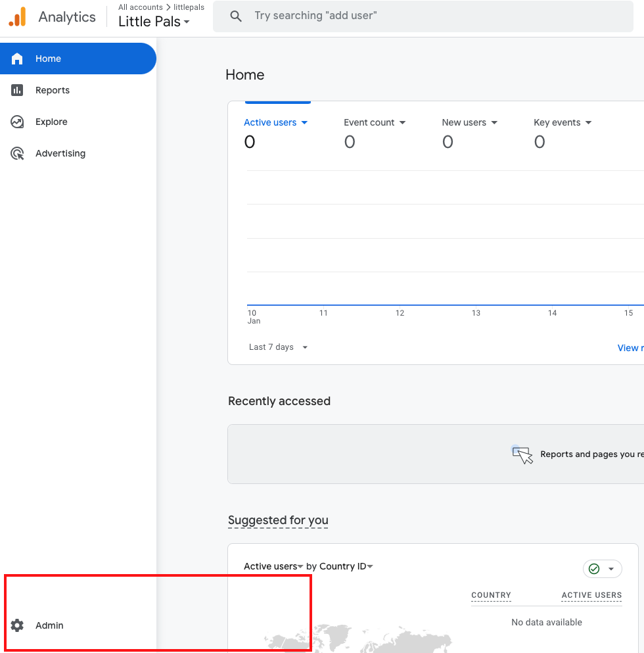Click the ACTIVE USERS column header

pos(591,595)
